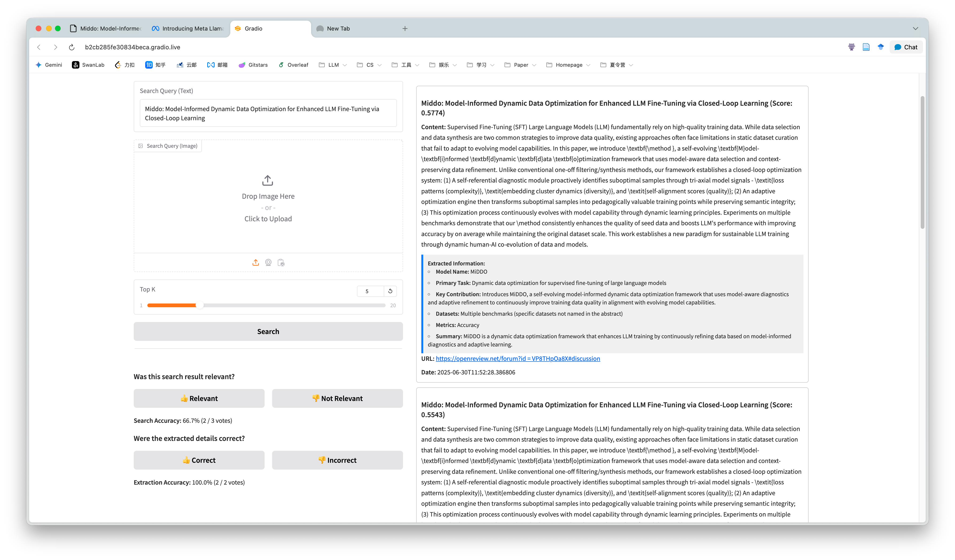Expand the 工具 bookmarks folder
This screenshot has width=955, height=560.
(x=405, y=65)
